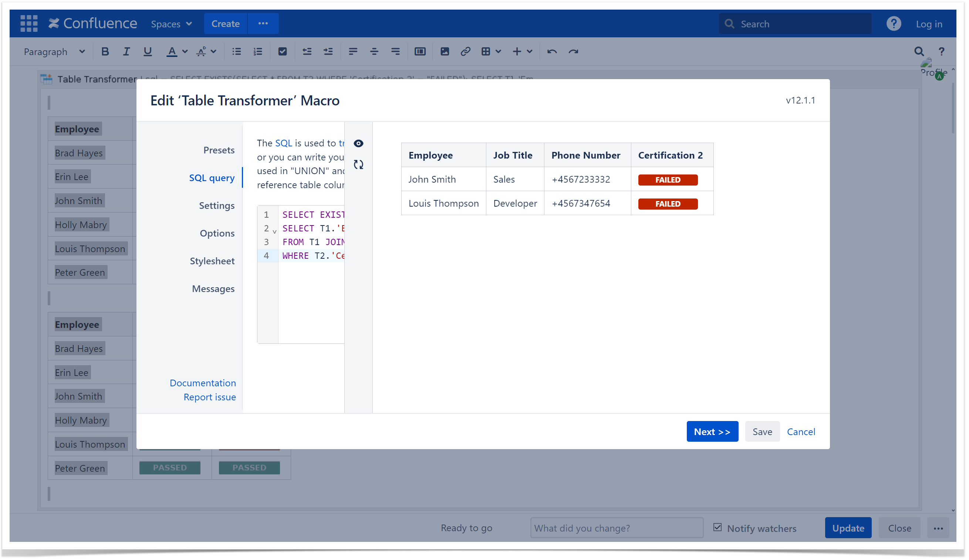Open the app switcher grid icon
The image size is (969, 560).
point(29,23)
